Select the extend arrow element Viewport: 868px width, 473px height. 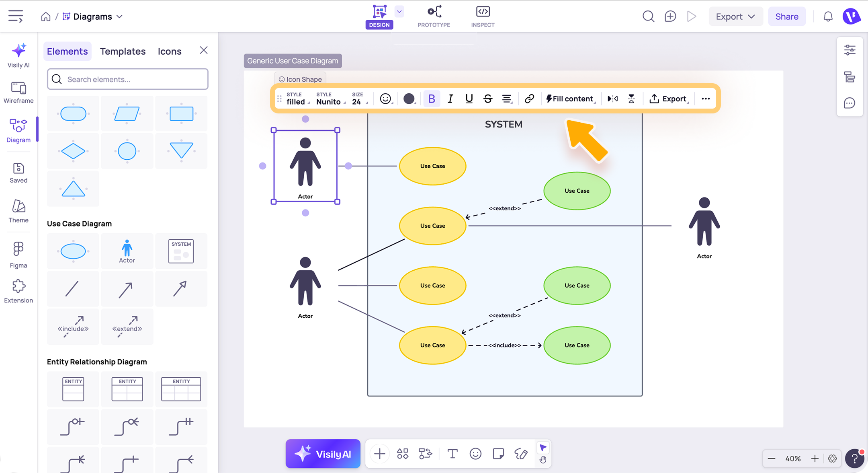coord(127,327)
